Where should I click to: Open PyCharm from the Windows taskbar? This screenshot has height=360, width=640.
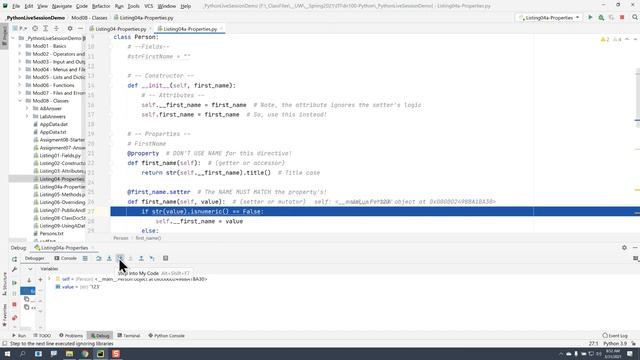pyautogui.click(x=100, y=354)
